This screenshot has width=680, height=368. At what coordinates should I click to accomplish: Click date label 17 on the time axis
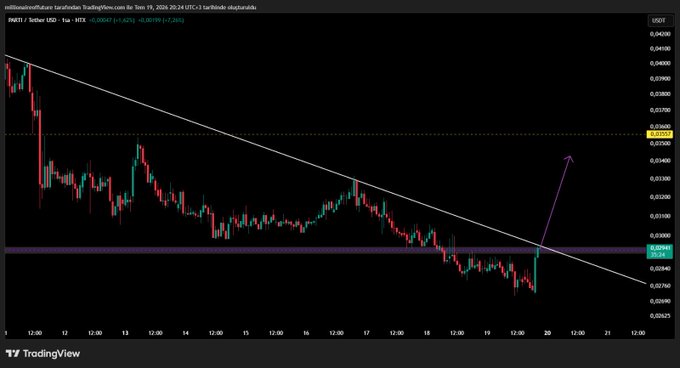pyautogui.click(x=366, y=333)
